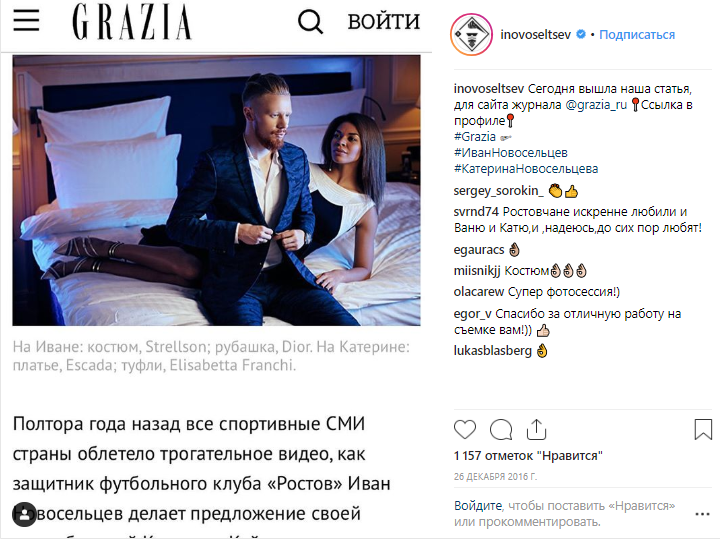Open the Grazia hamburger menu

tap(26, 21)
